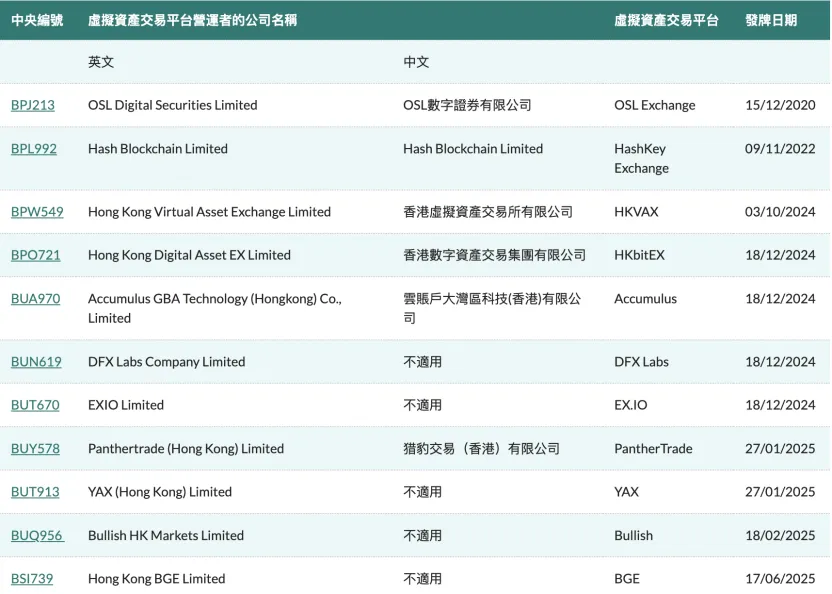This screenshot has width=832, height=594.
Task: Select the Hong Kong Virtual Asset Exchange Limited text
Action: (x=209, y=212)
